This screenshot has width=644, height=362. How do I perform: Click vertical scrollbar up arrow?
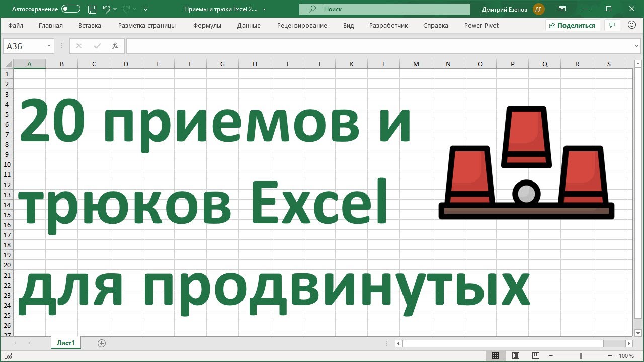click(638, 63)
